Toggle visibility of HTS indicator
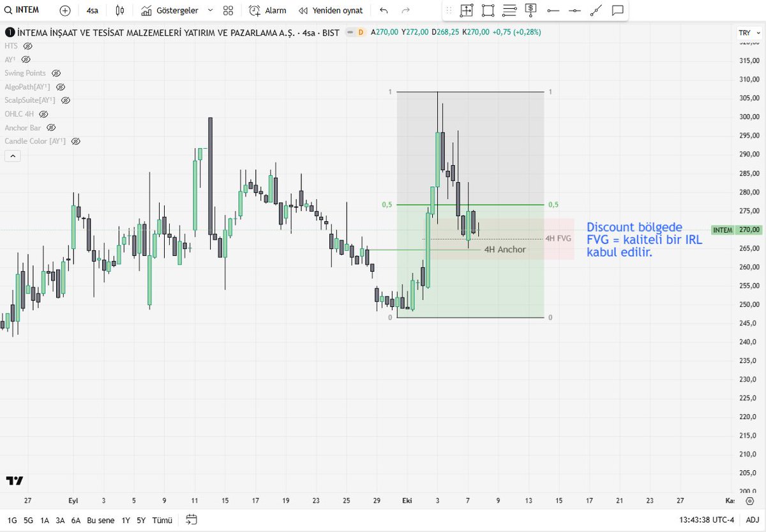 [27, 46]
